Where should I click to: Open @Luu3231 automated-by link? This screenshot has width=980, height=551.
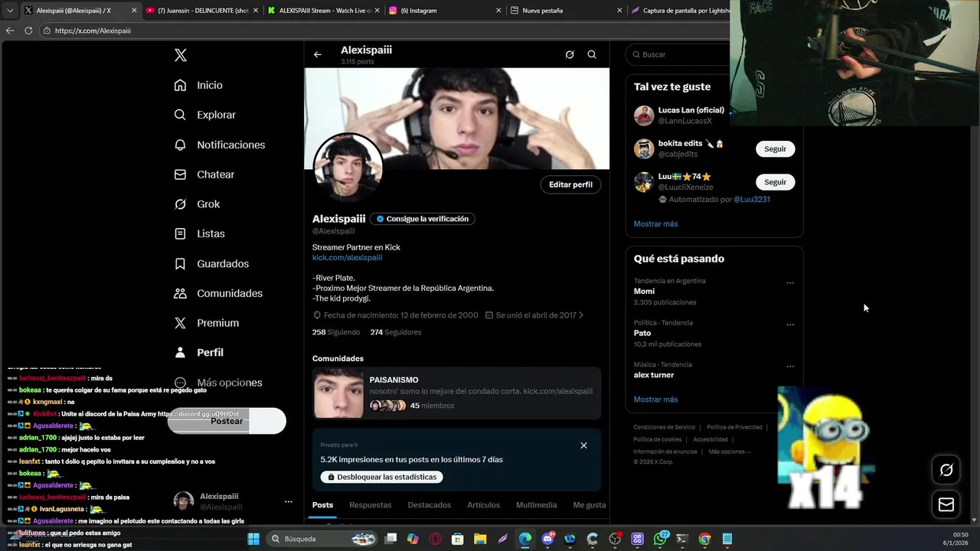tap(752, 200)
